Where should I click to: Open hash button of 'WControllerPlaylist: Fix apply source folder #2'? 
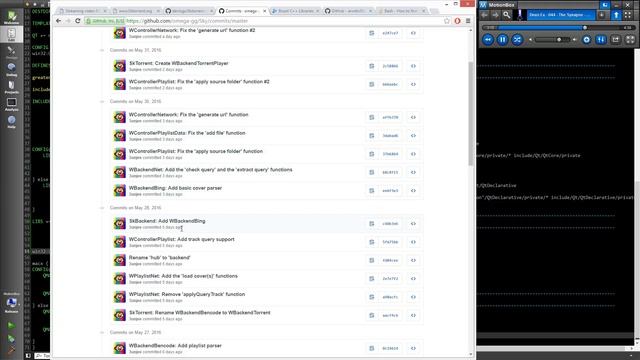click(x=390, y=84)
